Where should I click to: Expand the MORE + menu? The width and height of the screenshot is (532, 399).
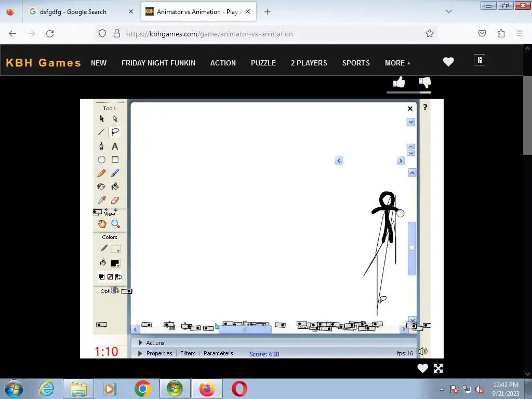pyautogui.click(x=397, y=63)
